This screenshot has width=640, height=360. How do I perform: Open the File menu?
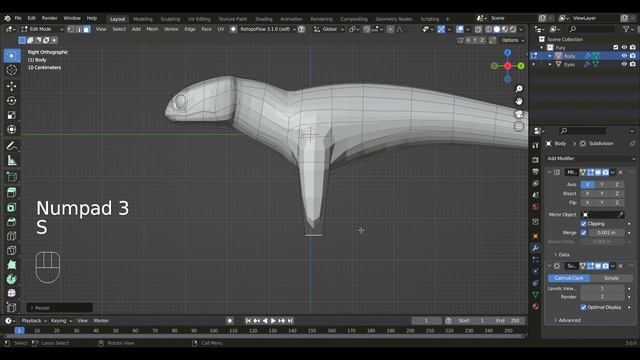click(x=18, y=18)
